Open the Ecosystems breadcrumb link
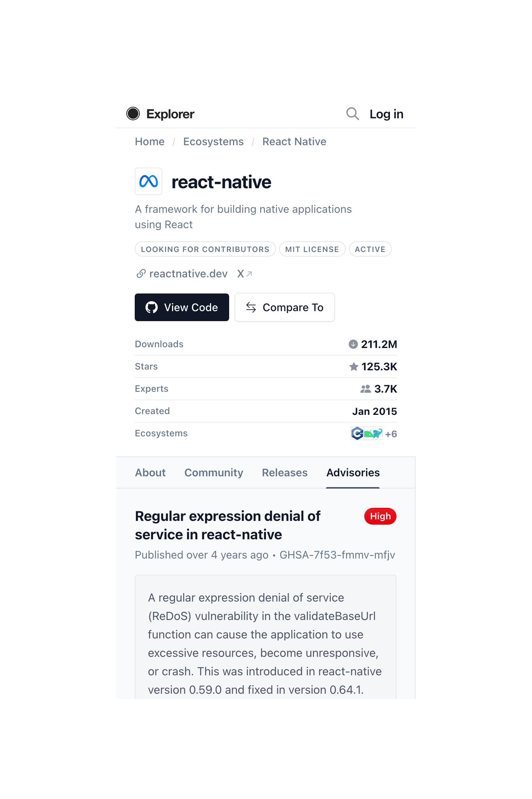The width and height of the screenshot is (532, 799). [213, 142]
